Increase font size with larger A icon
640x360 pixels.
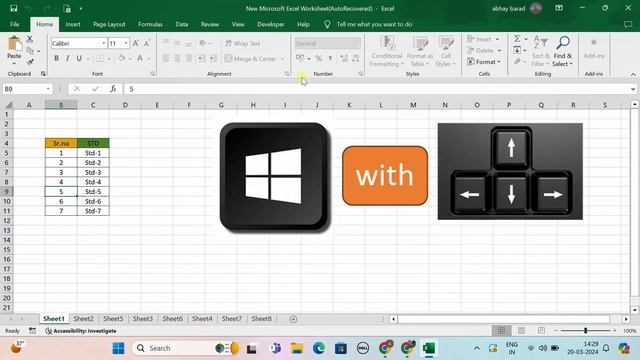click(x=136, y=43)
